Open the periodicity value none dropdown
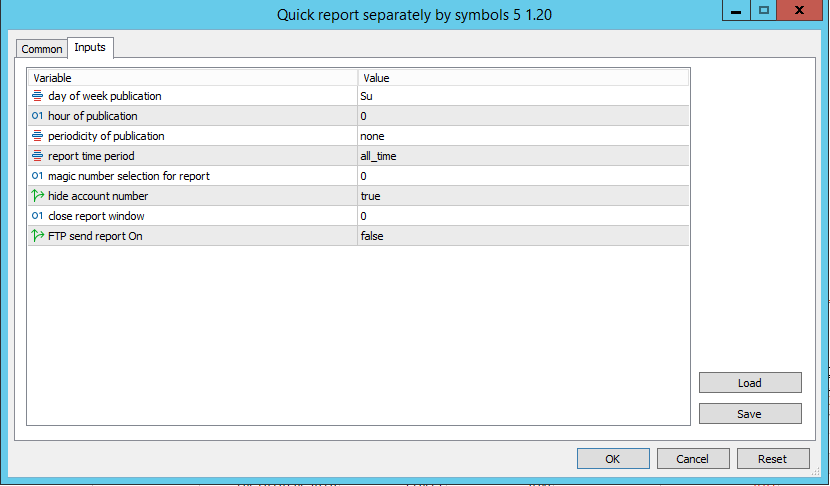830x486 pixels. (x=522, y=136)
